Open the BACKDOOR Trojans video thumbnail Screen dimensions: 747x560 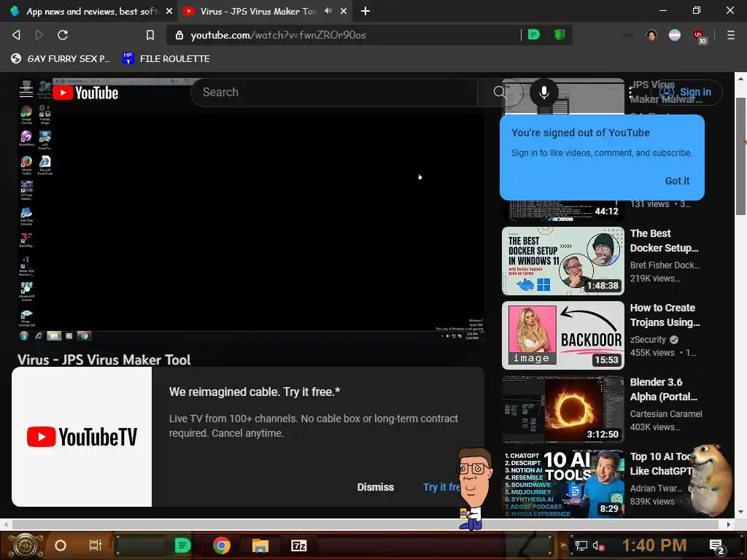point(563,335)
